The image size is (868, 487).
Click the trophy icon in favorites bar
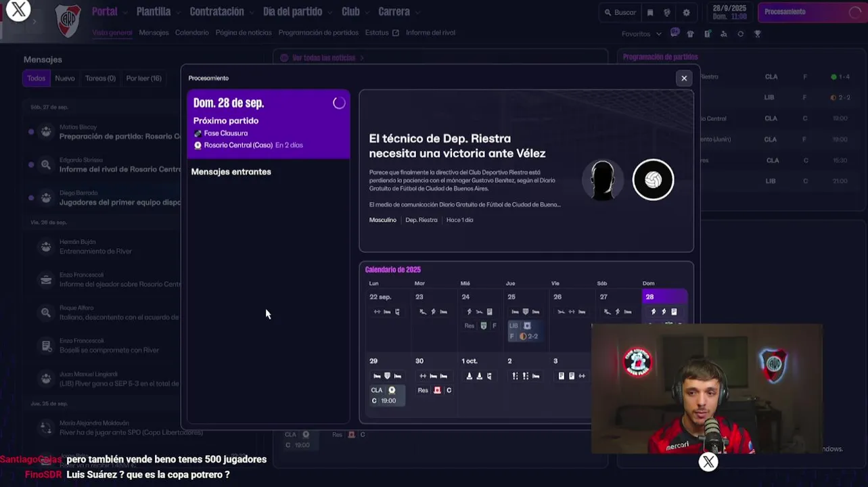coord(758,33)
